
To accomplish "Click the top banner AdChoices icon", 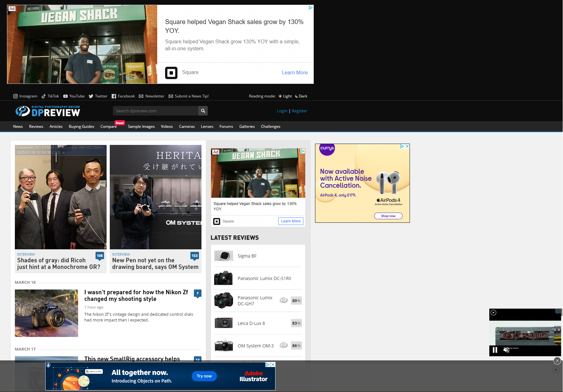I will click(x=311, y=8).
